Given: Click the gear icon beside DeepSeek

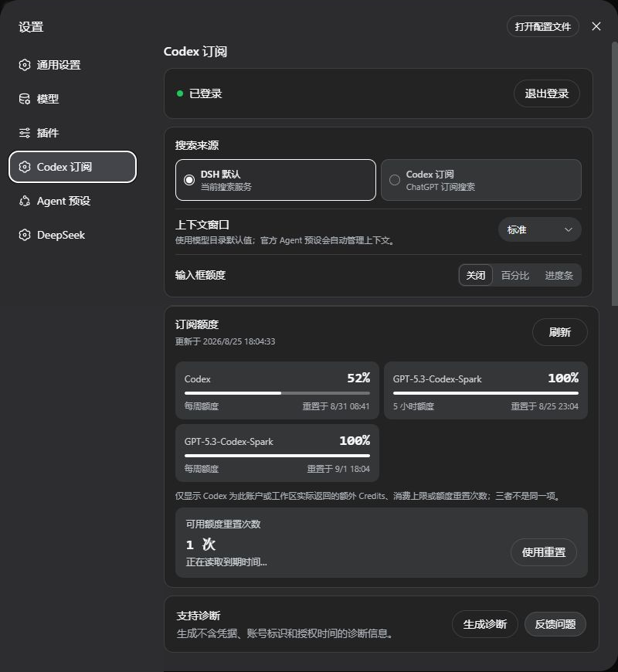Looking at the screenshot, I should coord(25,235).
